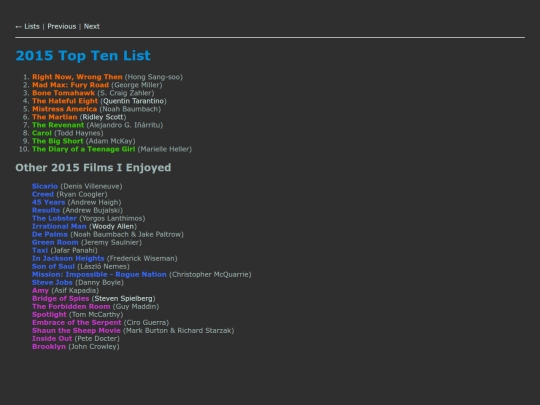
Task: Click the Carol title link
Action: 42,133
